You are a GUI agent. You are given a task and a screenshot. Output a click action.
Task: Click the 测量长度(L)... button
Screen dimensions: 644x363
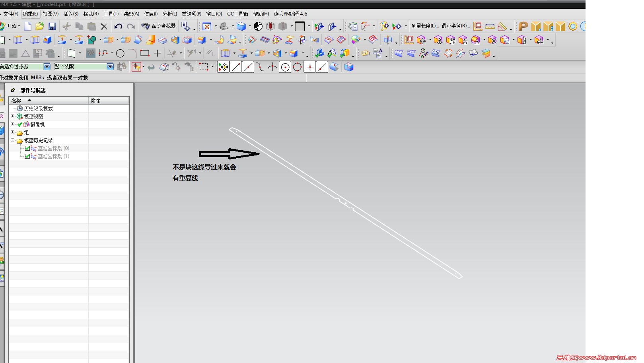pos(425,26)
